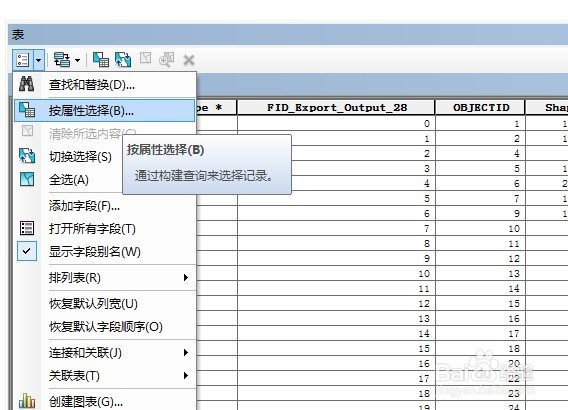568x410 pixels.
Task: Click the OBJECTID cell with value 10
Action: tap(480, 229)
